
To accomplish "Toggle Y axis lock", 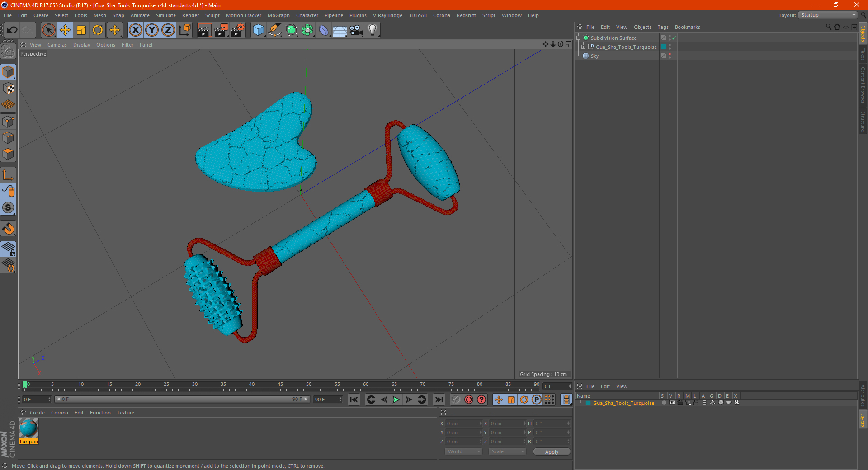I will (152, 30).
